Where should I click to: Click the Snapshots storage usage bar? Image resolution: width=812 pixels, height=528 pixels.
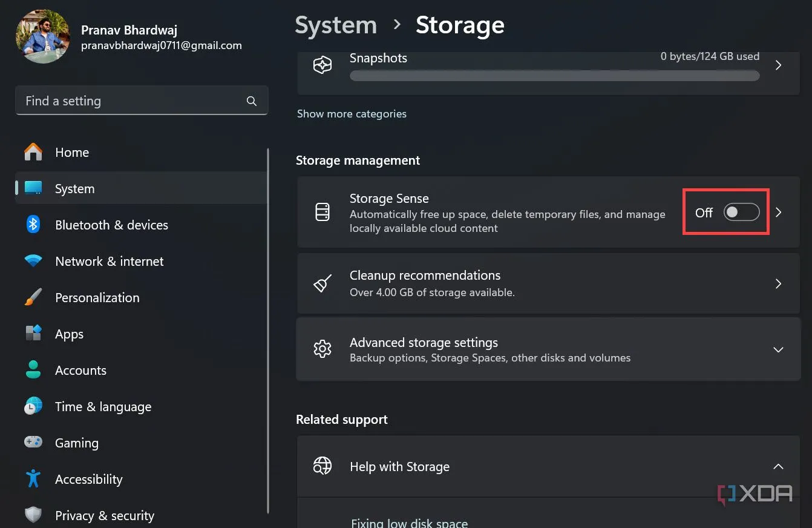click(554, 76)
